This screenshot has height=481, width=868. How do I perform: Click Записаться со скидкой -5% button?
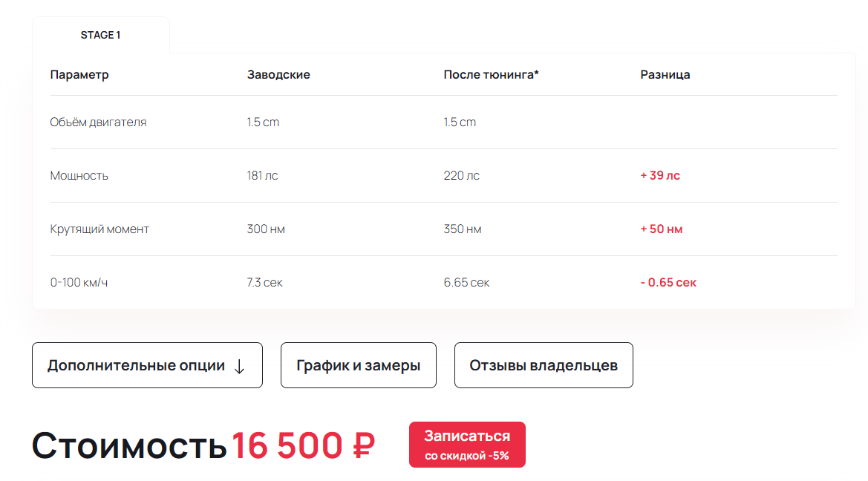click(x=467, y=445)
